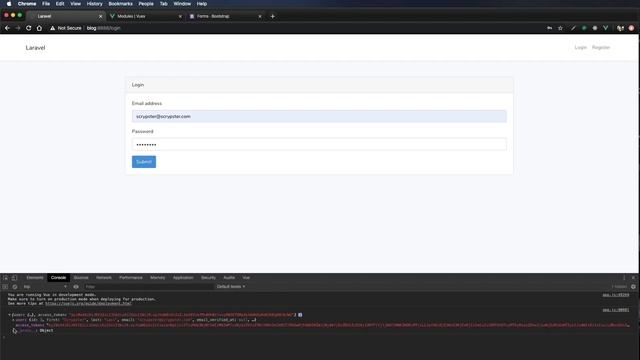Open the Bookmarks menu
The image size is (640, 360).
120,4
